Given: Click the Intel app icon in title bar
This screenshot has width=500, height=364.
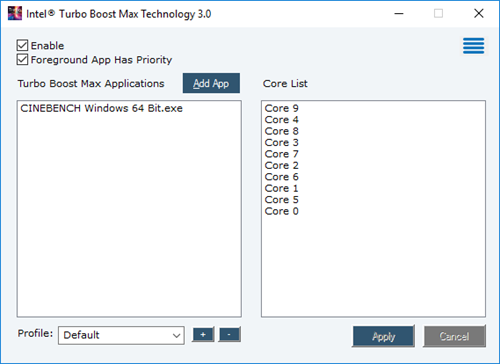Looking at the screenshot, I should click(15, 14).
